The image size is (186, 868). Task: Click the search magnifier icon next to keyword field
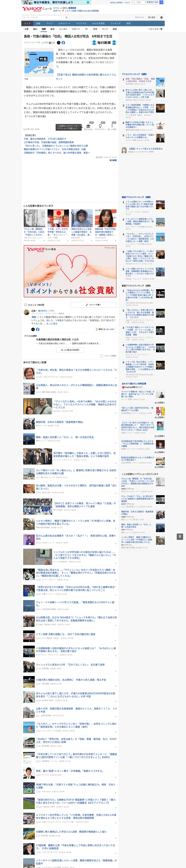pyautogui.click(x=66, y=17)
